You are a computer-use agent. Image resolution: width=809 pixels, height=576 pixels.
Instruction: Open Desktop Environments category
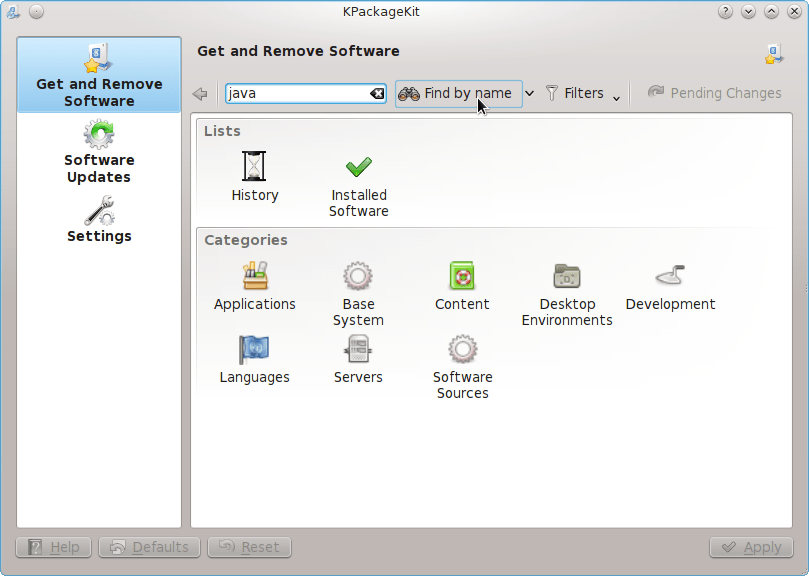click(567, 294)
